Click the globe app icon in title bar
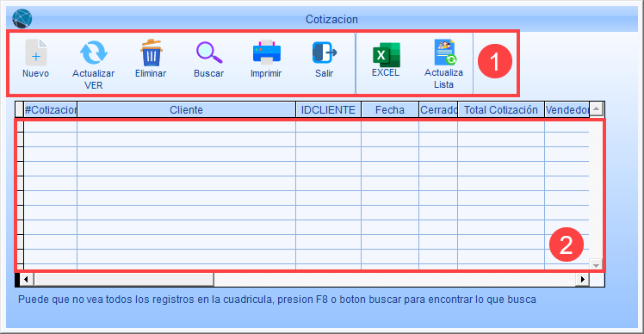This screenshot has height=334, width=644. [22, 19]
